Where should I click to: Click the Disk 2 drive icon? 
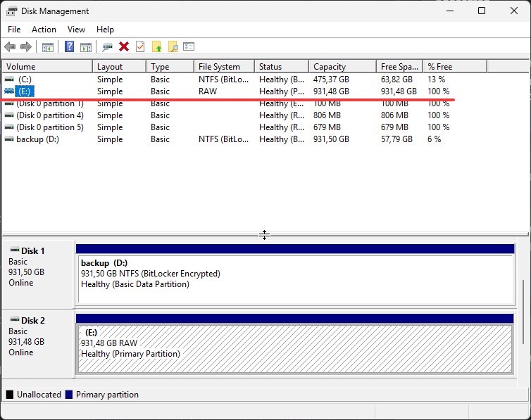point(15,319)
